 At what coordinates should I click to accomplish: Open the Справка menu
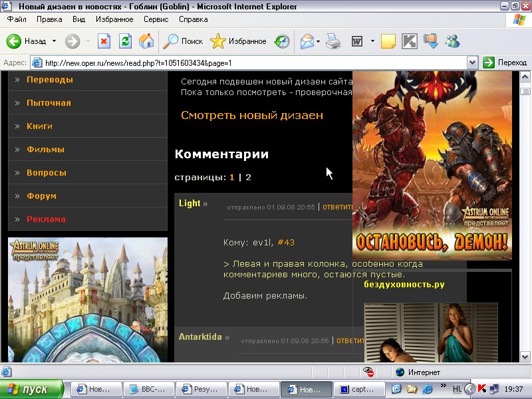[x=193, y=19]
